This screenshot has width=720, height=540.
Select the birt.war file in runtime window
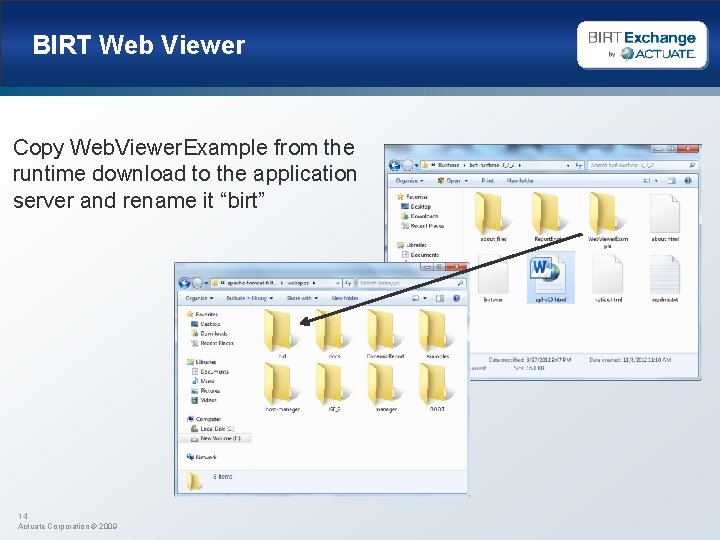(493, 278)
